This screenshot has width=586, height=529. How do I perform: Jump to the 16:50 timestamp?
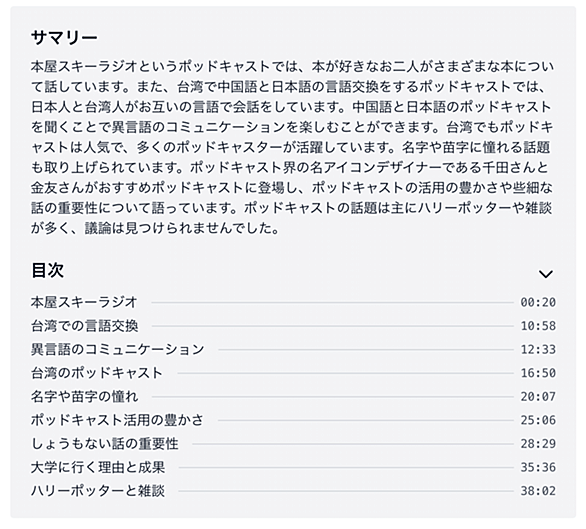[538, 373]
